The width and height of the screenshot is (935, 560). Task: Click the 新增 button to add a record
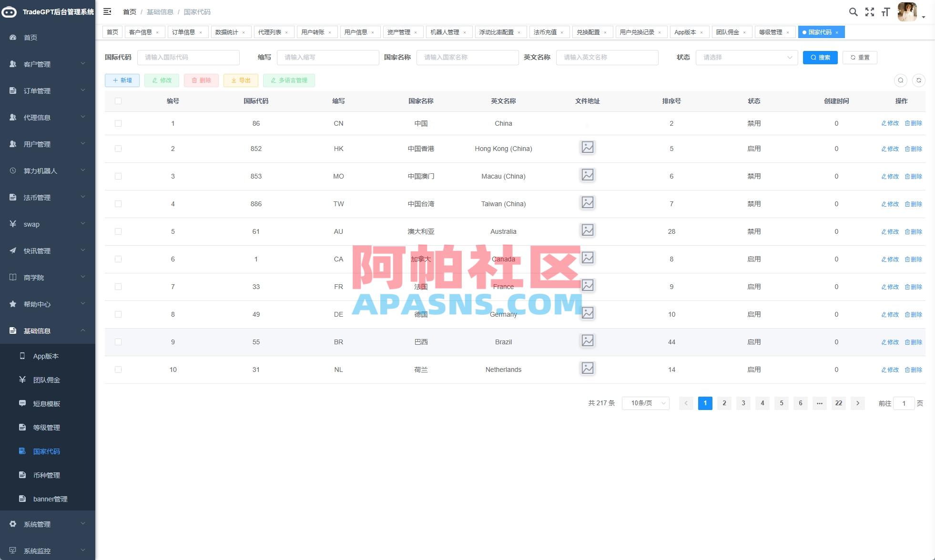point(122,80)
